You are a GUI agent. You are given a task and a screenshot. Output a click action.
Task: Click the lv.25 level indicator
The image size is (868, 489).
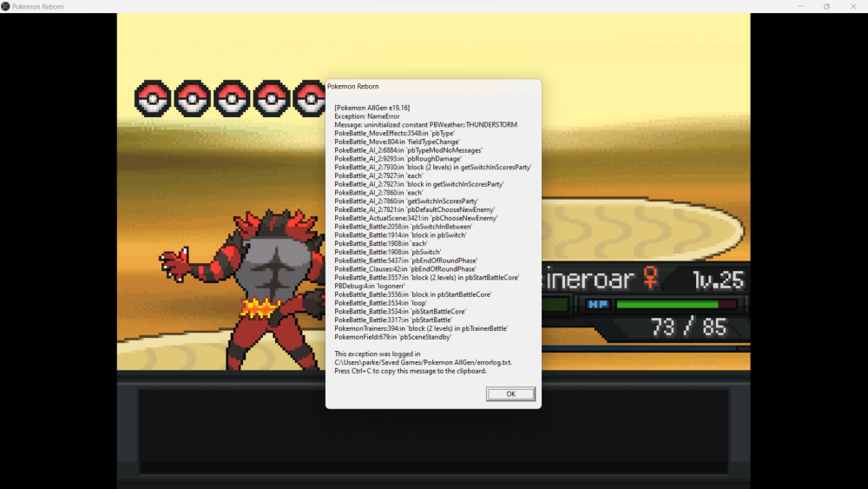pos(718,280)
